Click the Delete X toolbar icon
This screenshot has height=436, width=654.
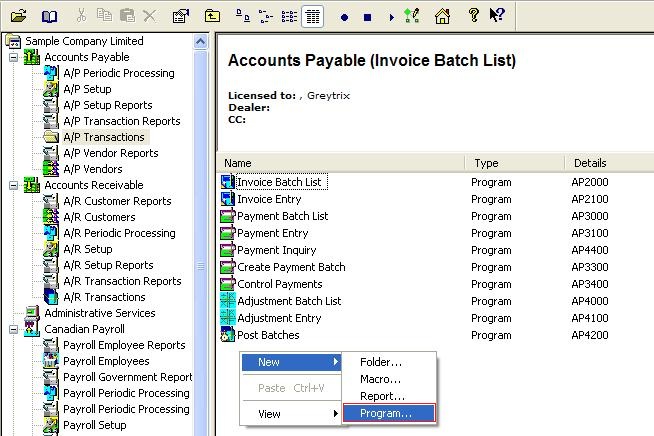click(149, 16)
